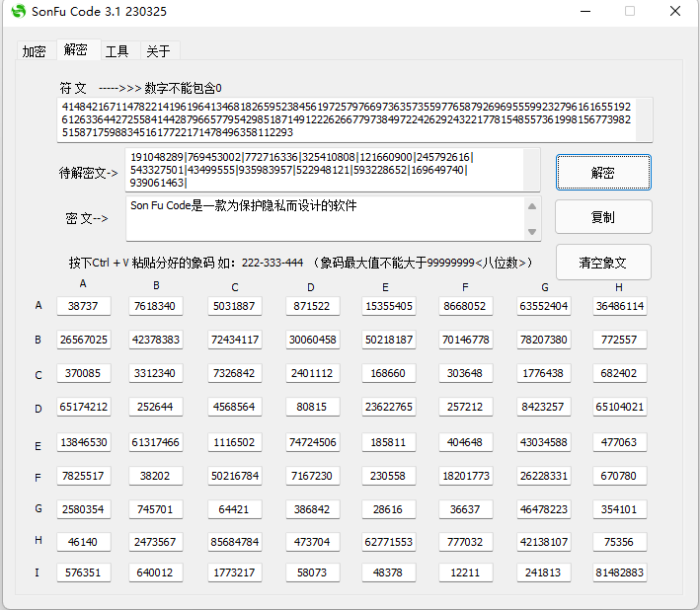Click inside the 密文 output text box
Viewport: 700px width, 610px height.
(x=326, y=218)
